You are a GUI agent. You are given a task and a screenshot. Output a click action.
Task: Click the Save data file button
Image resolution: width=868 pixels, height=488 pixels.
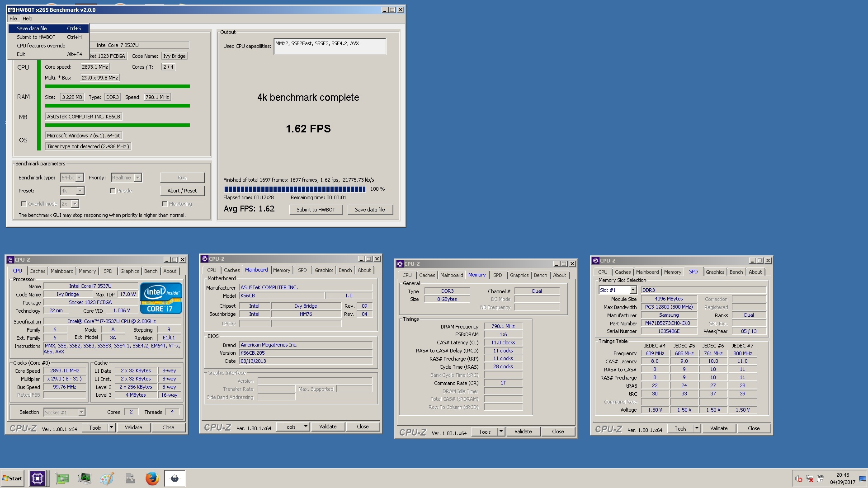coord(370,210)
